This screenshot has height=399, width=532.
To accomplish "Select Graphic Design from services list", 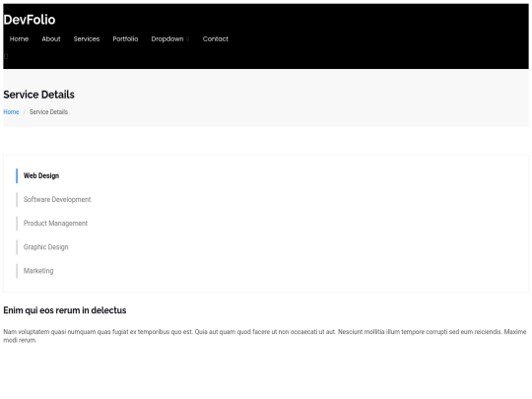I will pyautogui.click(x=45, y=247).
